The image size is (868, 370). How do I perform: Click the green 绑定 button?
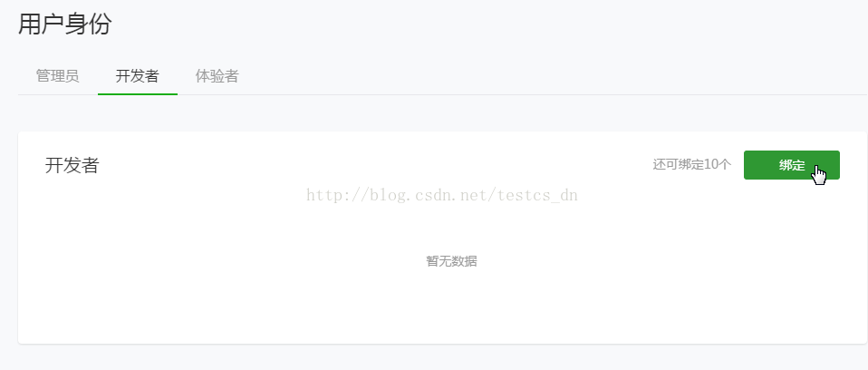pyautogui.click(x=792, y=165)
